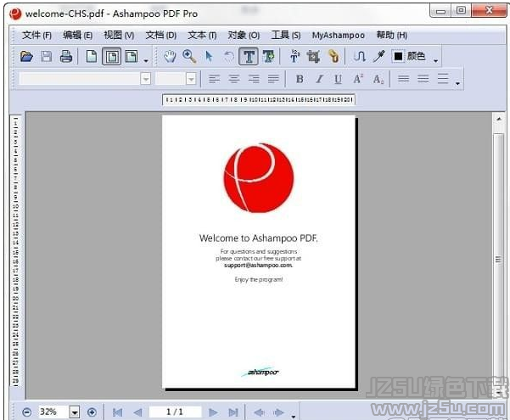Image resolution: width=510 pixels, height=420 pixels.
Task: Click the scrollbar up arrow
Action: pos(499,119)
